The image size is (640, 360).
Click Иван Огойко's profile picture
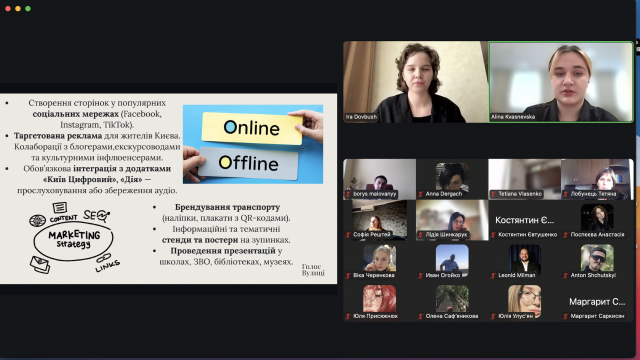pyautogui.click(x=452, y=258)
